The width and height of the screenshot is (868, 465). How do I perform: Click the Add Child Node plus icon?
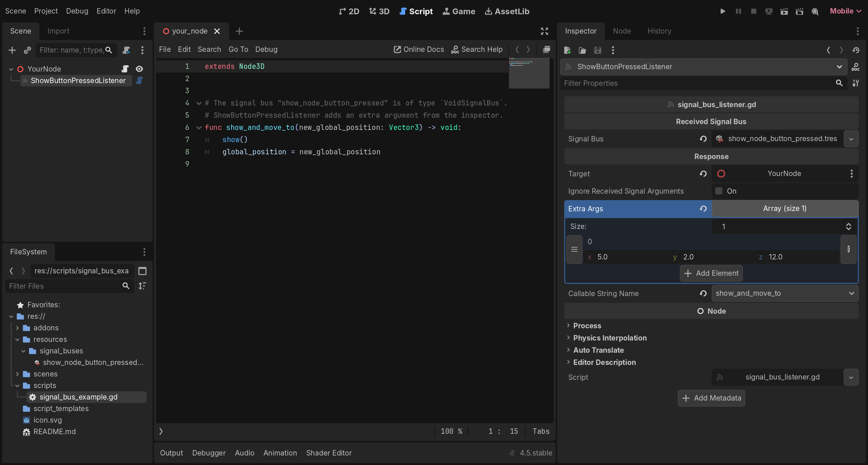(12, 50)
